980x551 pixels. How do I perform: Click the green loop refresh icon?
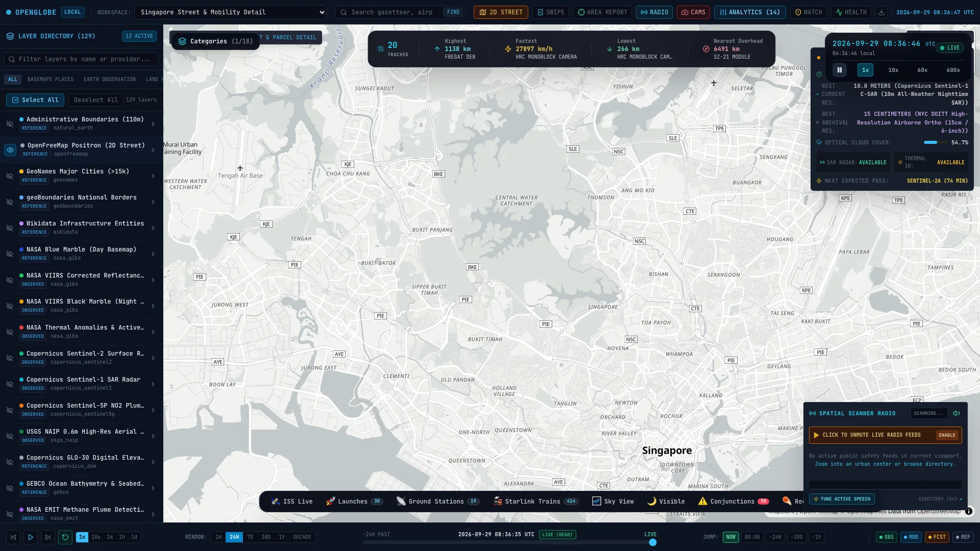pyautogui.click(x=65, y=537)
